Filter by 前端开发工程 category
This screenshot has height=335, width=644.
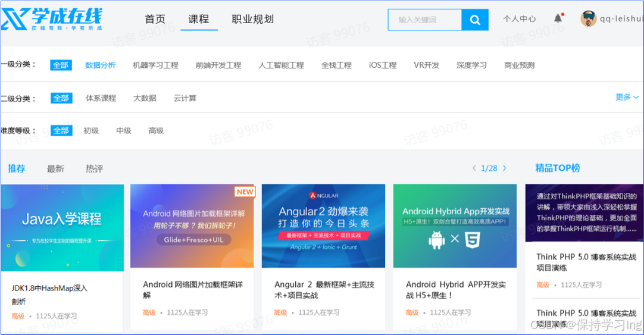(218, 65)
